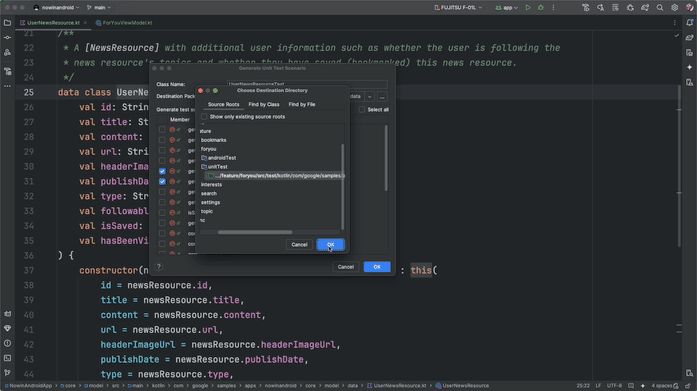Open Gemini sparkle icon in right sidebar
This screenshot has width=697, height=391.
tap(689, 68)
